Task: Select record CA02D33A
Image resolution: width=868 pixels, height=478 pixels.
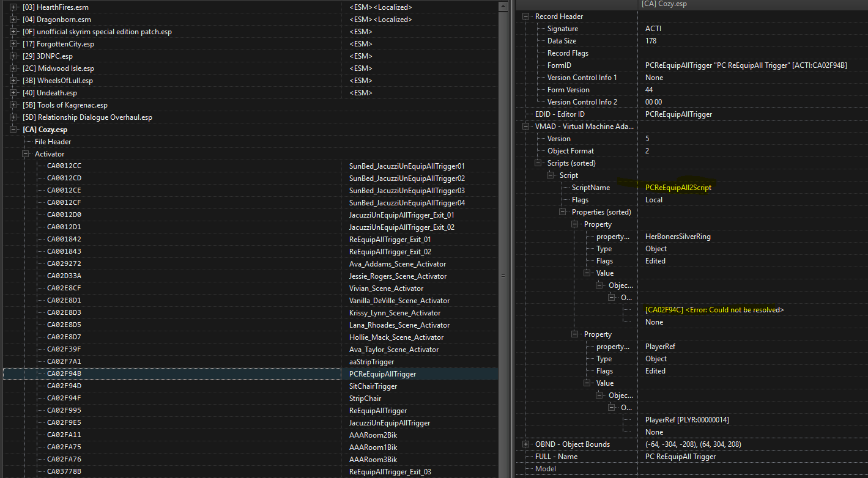Action: click(x=64, y=276)
